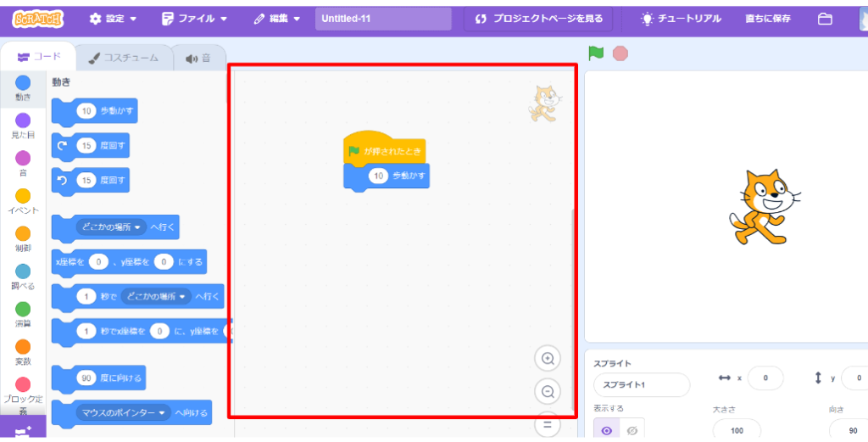This screenshot has width=868, height=442.
Task: Click the sprite x position field
Action: [765, 378]
